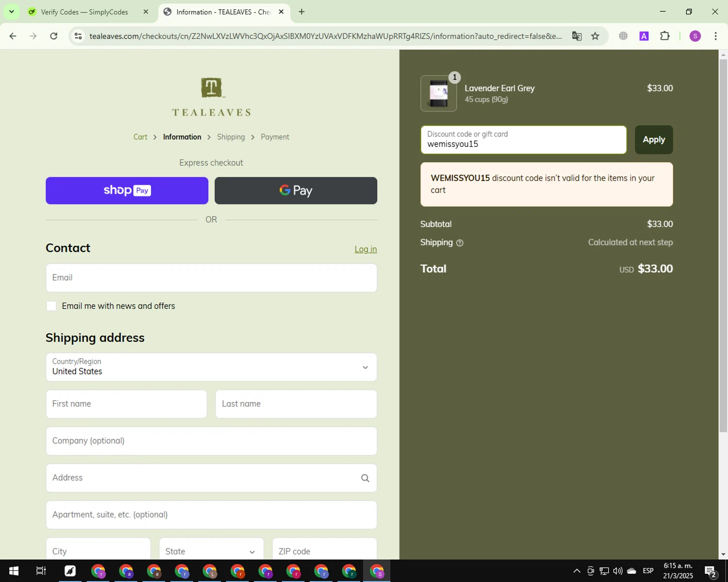Click the browser forward arrow
Image resolution: width=728 pixels, height=582 pixels.
coord(33,36)
